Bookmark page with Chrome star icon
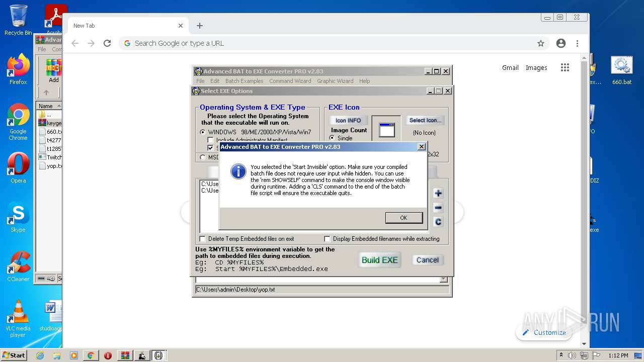The image size is (644, 362). pyautogui.click(x=541, y=43)
